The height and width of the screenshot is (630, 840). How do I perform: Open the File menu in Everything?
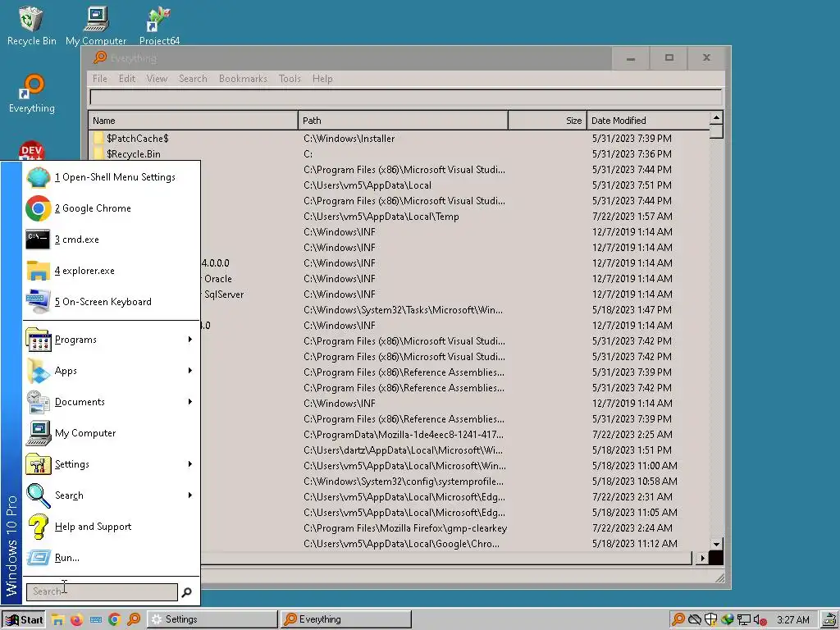coord(99,79)
